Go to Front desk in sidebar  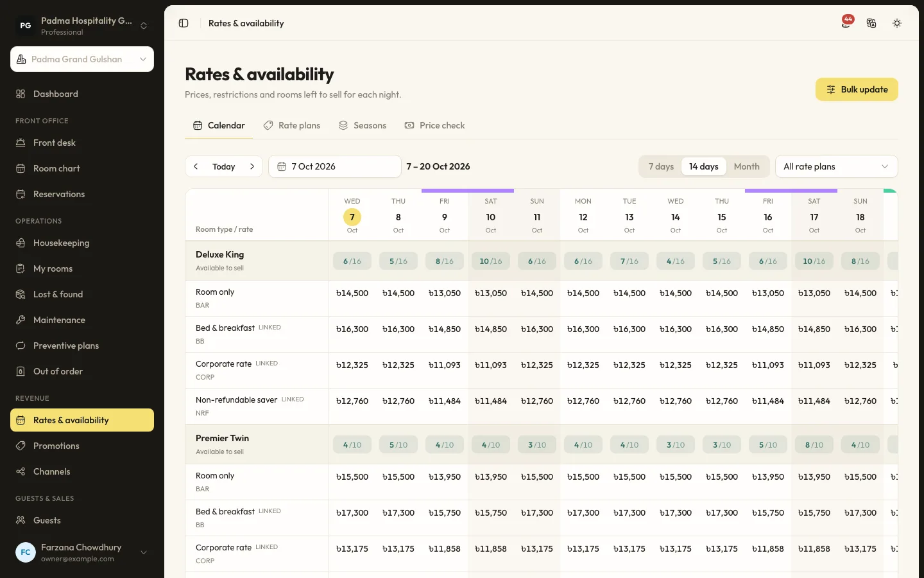[82, 143]
